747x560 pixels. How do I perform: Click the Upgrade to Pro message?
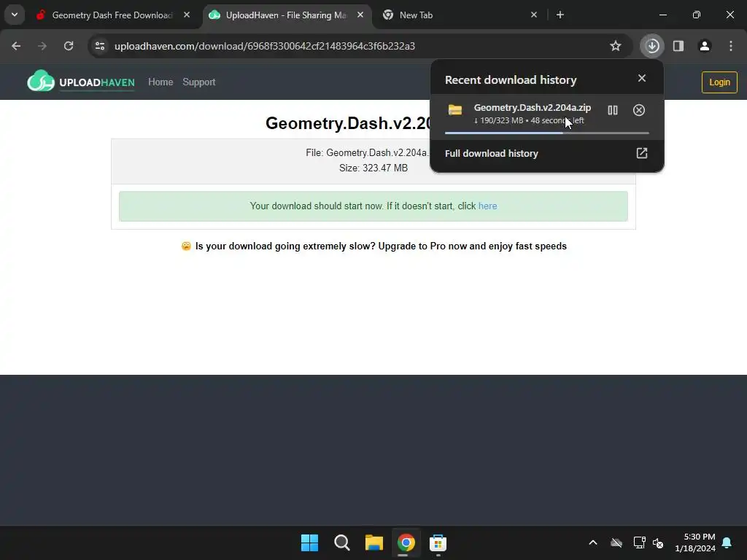click(x=374, y=246)
